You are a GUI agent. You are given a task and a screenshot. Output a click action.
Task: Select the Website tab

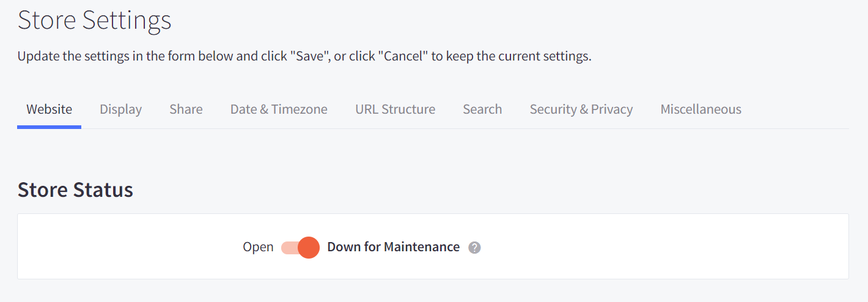(49, 109)
